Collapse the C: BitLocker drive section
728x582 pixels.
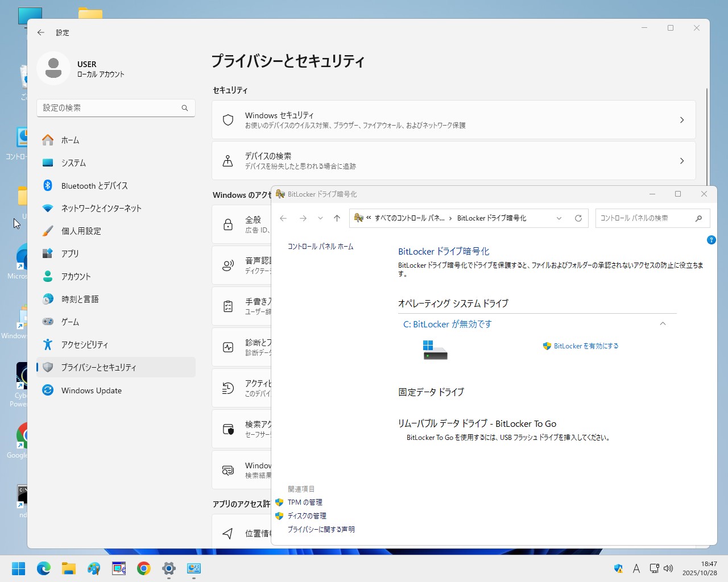663,324
